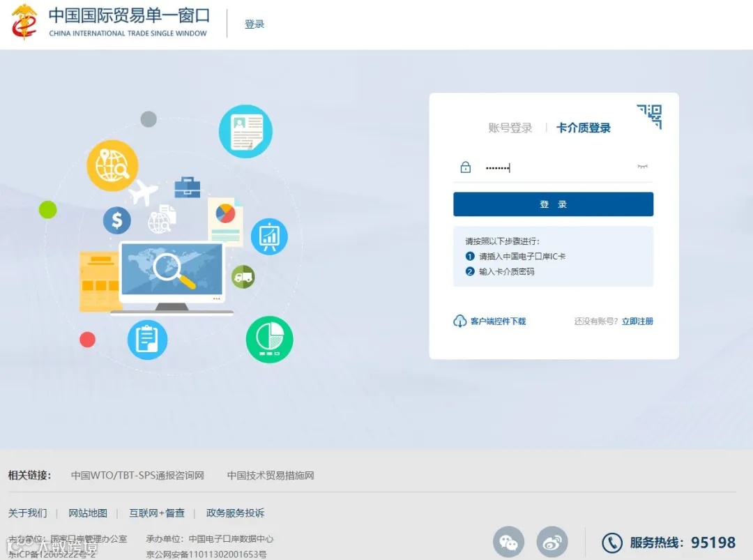Click the cloud download icon beside 客户端控件下载

click(x=460, y=321)
